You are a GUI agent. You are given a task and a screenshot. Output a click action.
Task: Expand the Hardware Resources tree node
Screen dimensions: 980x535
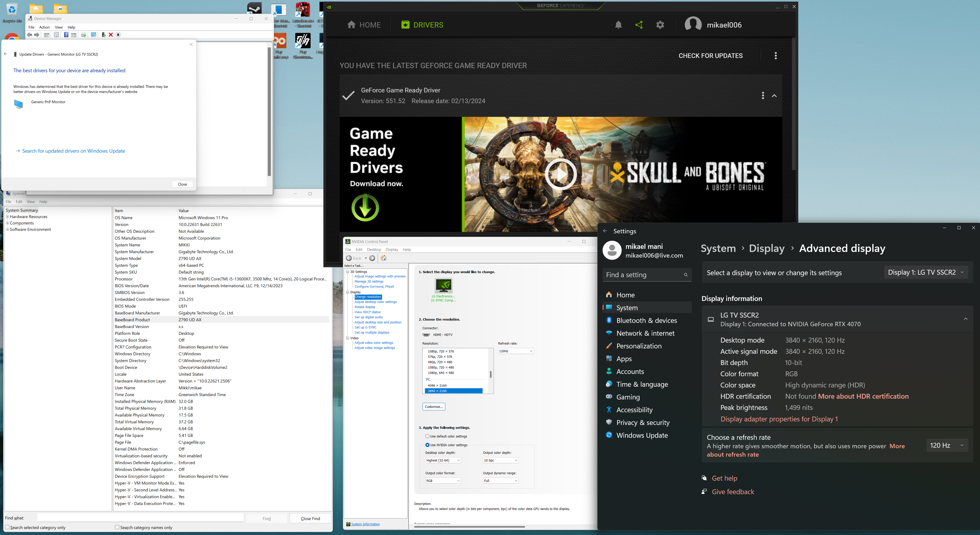7,217
